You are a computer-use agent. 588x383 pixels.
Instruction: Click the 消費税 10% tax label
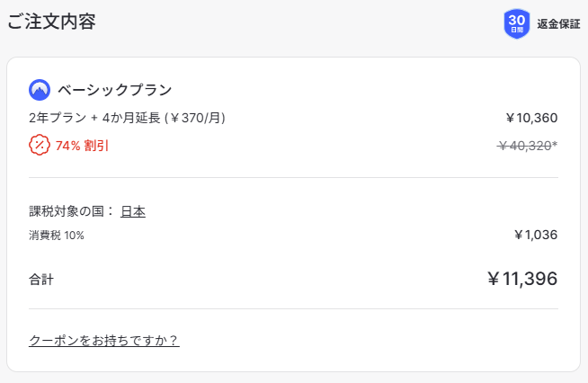click(57, 236)
